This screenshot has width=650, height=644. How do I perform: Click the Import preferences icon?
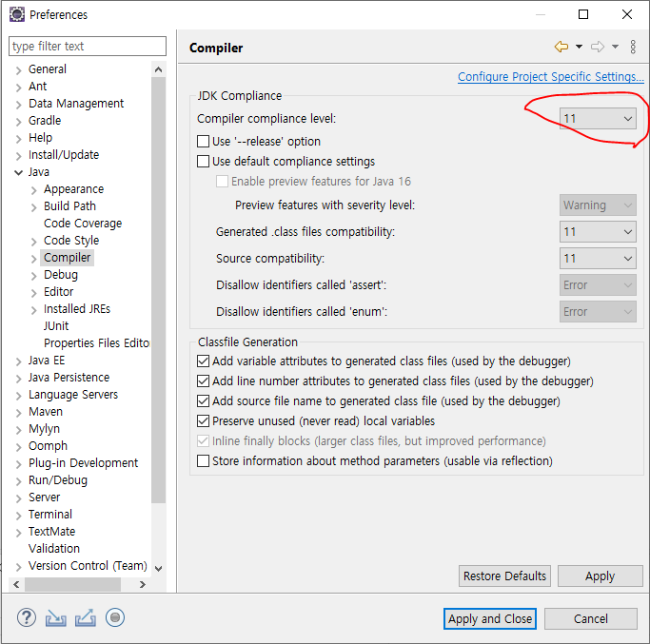[55, 618]
